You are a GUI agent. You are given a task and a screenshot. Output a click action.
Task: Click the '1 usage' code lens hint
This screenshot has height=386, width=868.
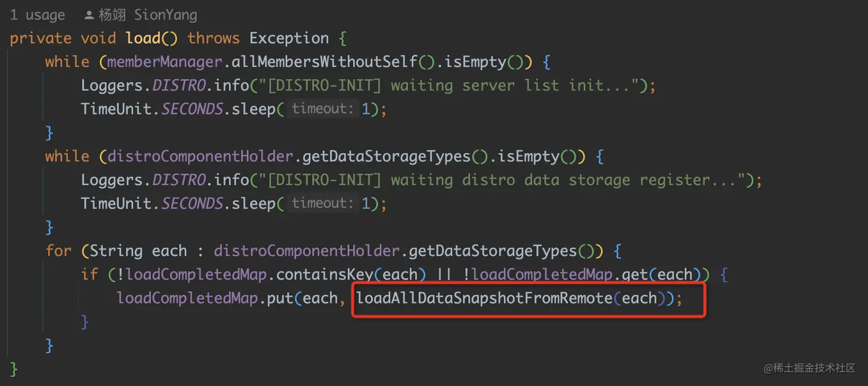coord(38,15)
